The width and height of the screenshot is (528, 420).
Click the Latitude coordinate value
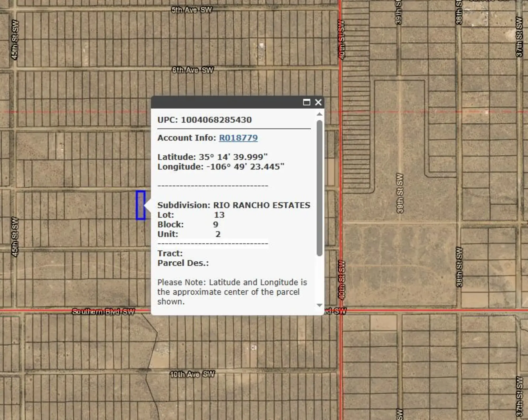tap(233, 157)
